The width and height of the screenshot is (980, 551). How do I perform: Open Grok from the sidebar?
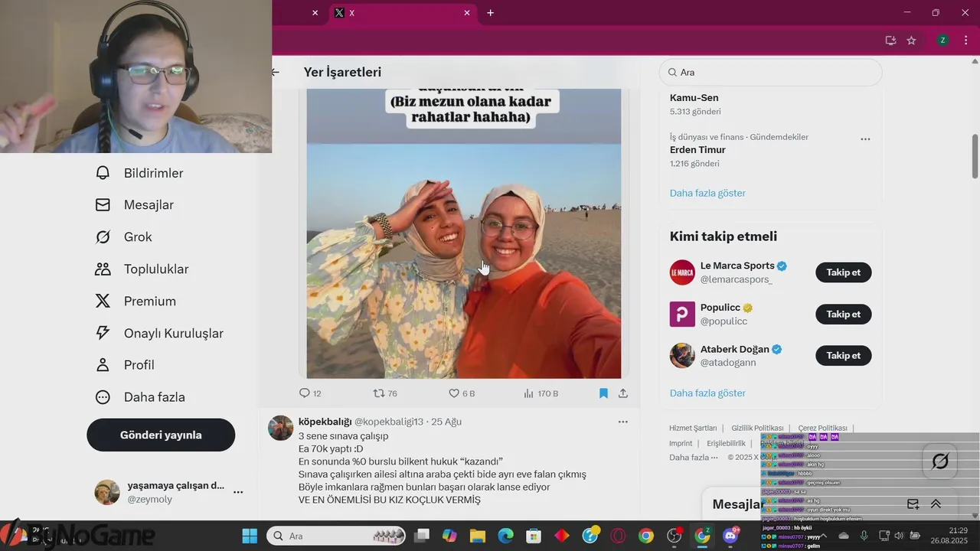(123, 237)
